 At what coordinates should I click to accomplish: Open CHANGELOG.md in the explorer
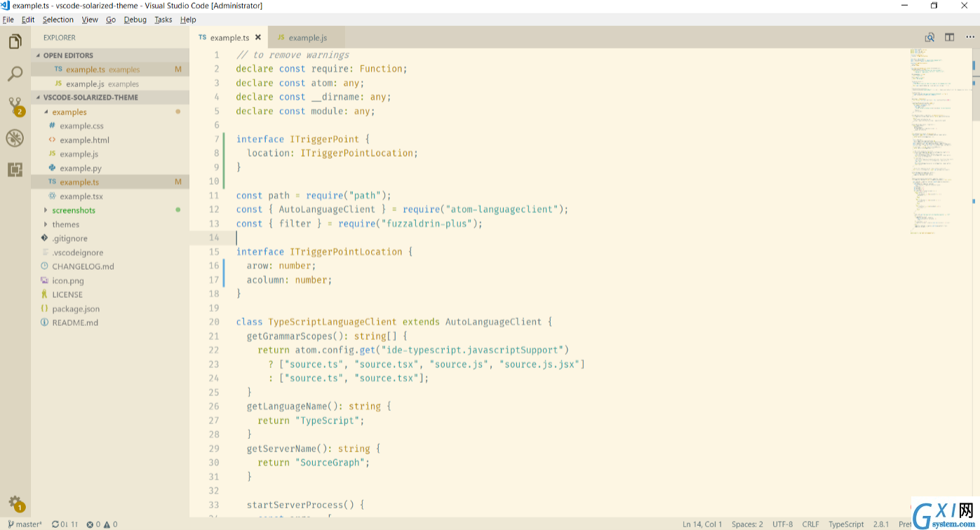[x=83, y=266]
